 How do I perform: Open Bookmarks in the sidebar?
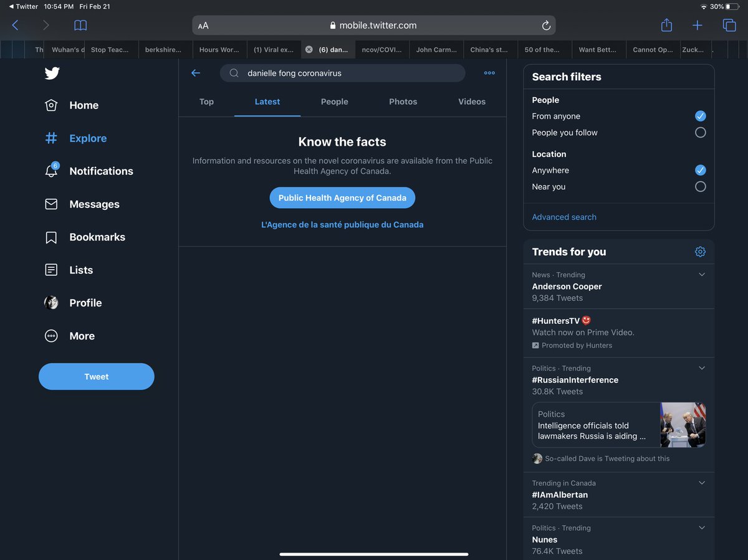click(x=85, y=237)
